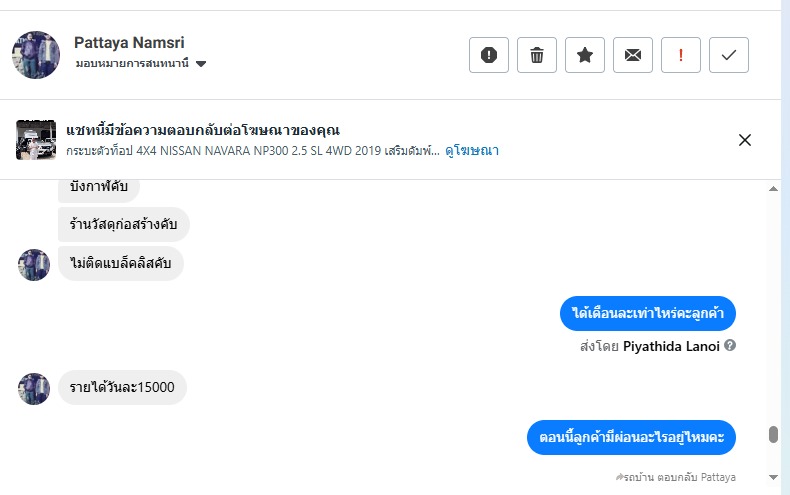This screenshot has height=495, width=790.
Task: Expand the มอบหมายการสนทนานี้ dropdown
Action: (201, 64)
